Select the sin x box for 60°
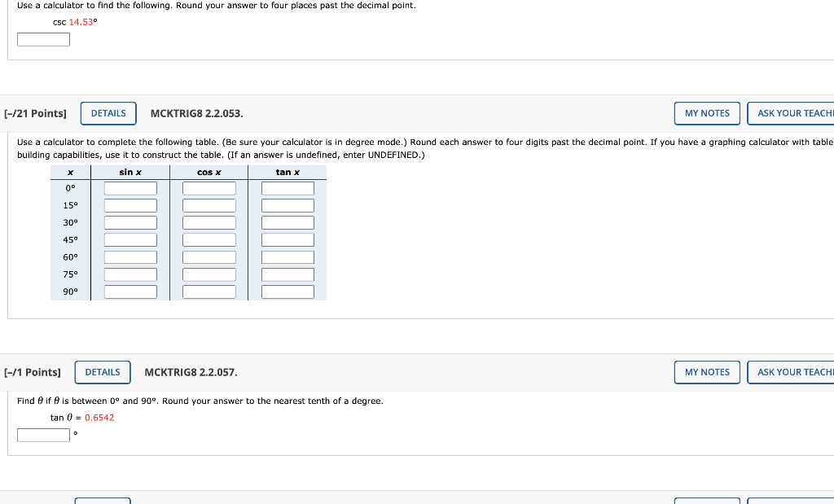The width and height of the screenshot is (834, 504). (x=130, y=256)
